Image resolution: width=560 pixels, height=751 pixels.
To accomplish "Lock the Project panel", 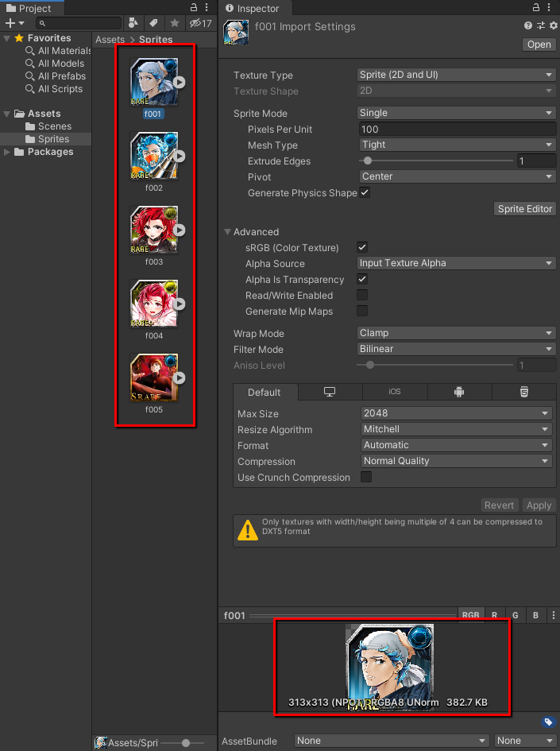I will (x=194, y=7).
